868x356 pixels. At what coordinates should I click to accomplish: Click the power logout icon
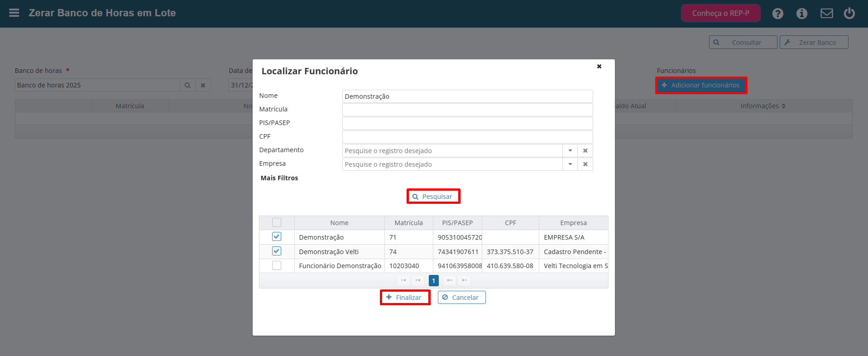click(849, 13)
